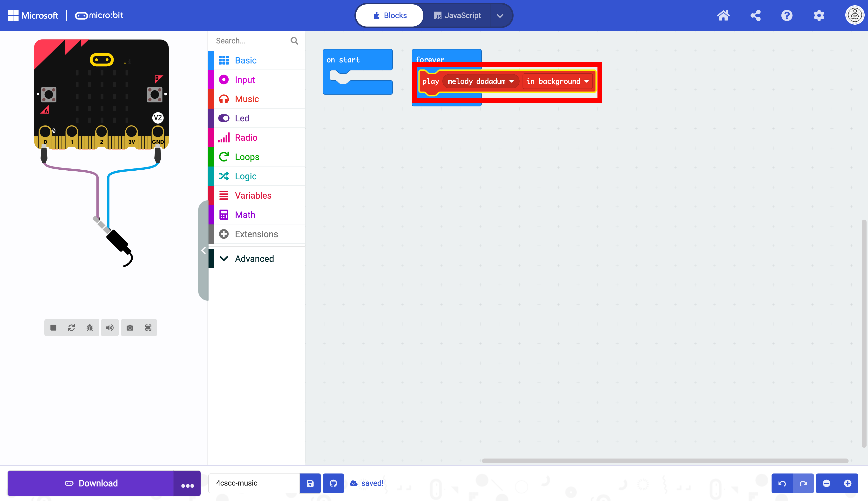Stop the simulator
868x501 pixels.
53,327
